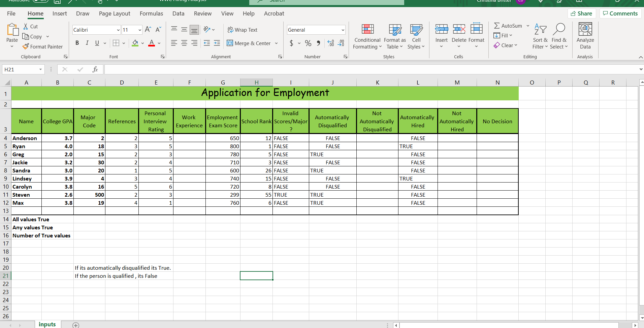The image size is (644, 328).
Task: Click the red Font Color swatch
Action: click(x=151, y=45)
